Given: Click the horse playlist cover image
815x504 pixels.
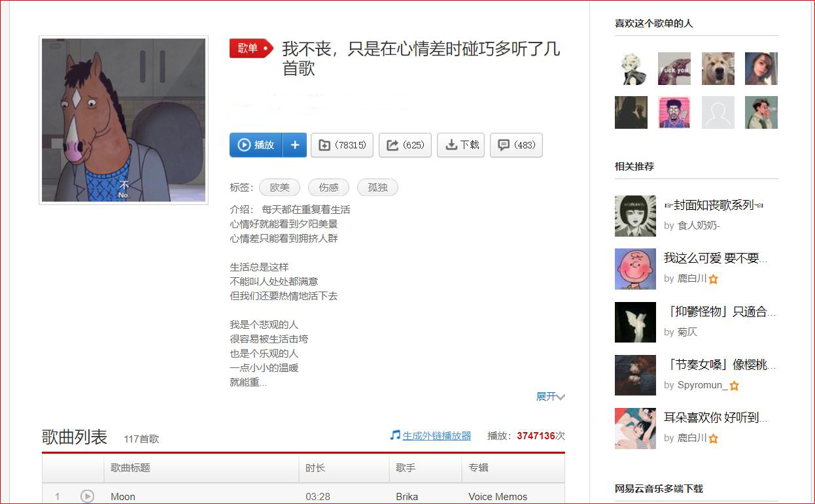Looking at the screenshot, I should coord(124,120).
